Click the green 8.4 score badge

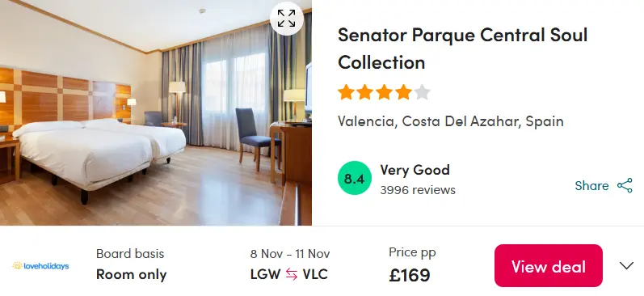355,178
